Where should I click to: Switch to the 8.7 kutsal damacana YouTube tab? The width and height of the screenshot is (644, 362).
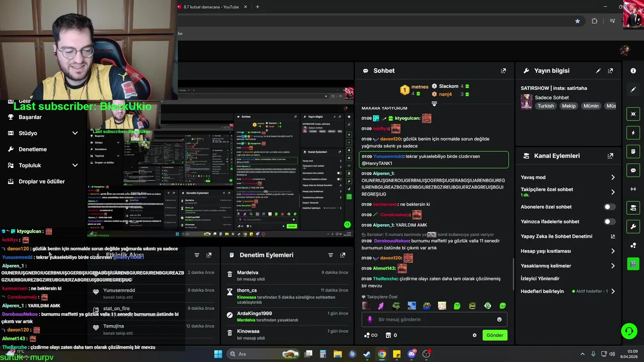point(211,7)
